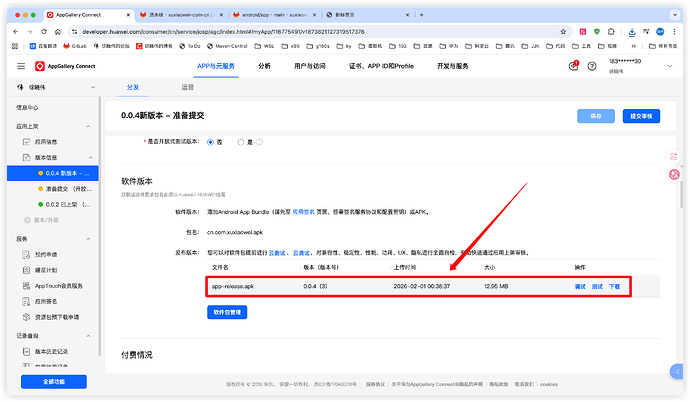Viewport: 690px width, 402px height.
Task: Open the notifications icon with red badge
Action: click(574, 66)
